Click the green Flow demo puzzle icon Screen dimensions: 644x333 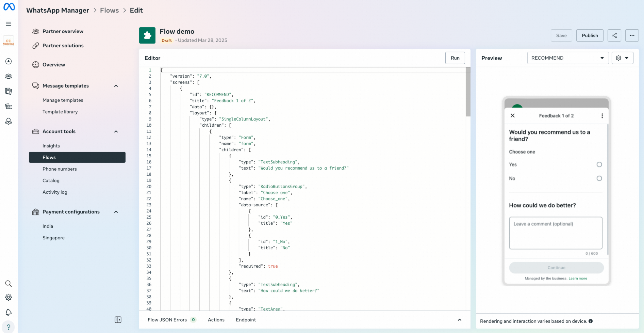tap(147, 35)
